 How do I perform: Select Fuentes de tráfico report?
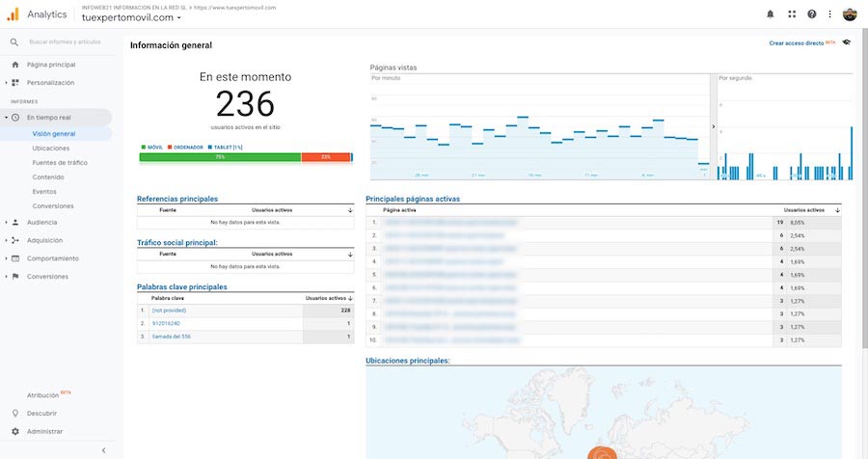(x=59, y=163)
